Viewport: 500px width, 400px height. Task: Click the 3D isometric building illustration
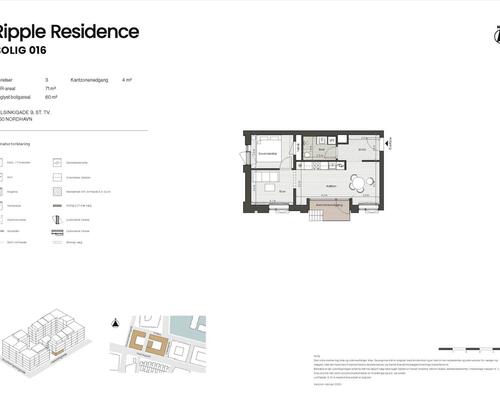[x=44, y=342]
